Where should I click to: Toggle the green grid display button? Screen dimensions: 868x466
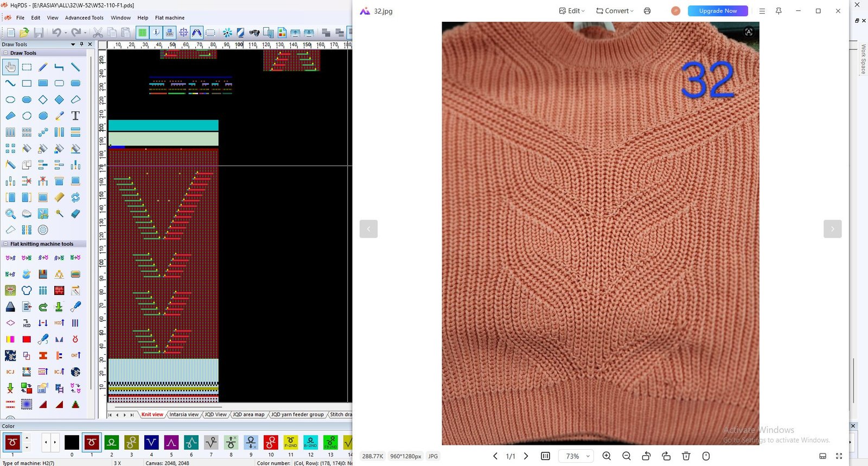tap(142, 33)
